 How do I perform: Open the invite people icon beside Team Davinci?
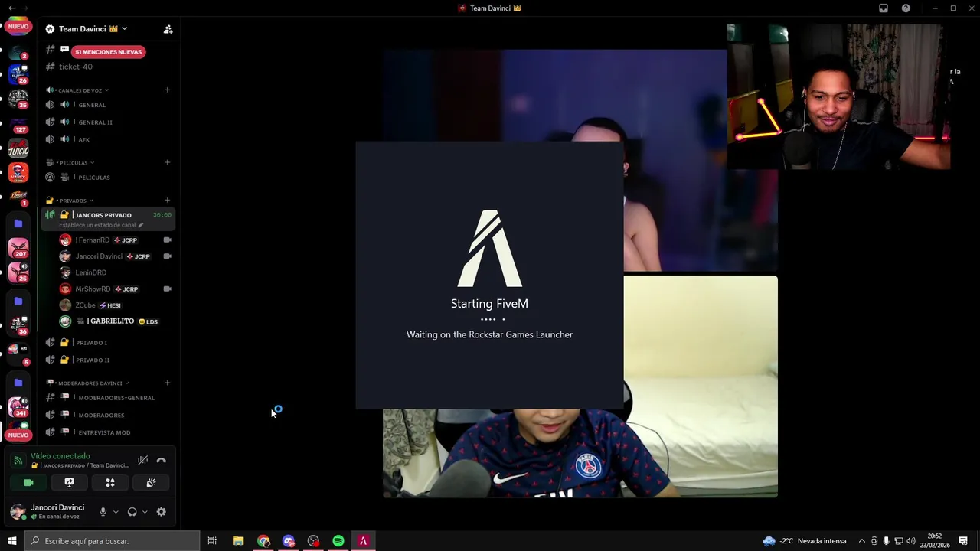coord(168,29)
